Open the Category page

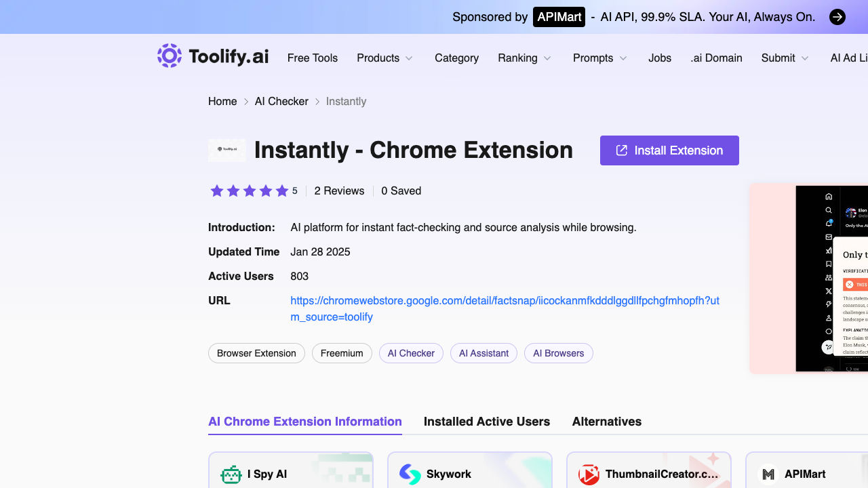(x=456, y=58)
